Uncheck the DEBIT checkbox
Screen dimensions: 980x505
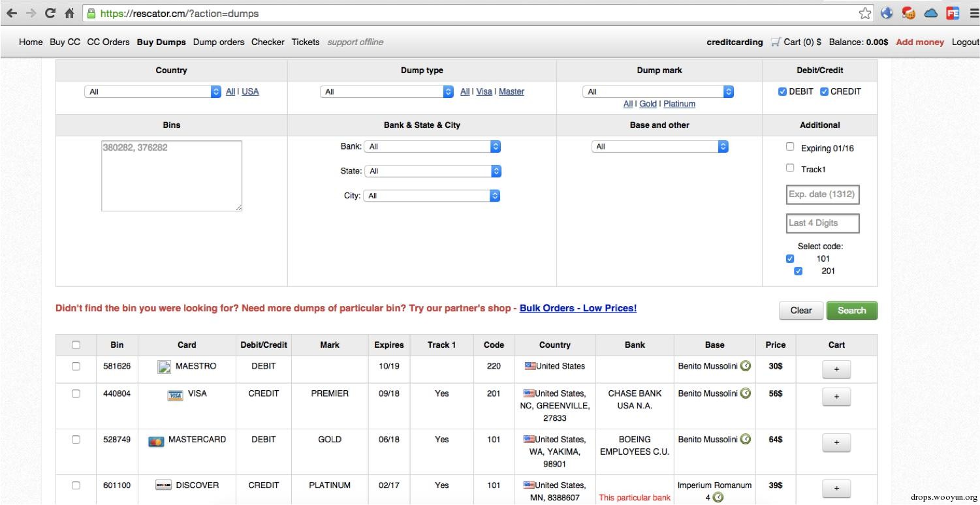pyautogui.click(x=782, y=91)
